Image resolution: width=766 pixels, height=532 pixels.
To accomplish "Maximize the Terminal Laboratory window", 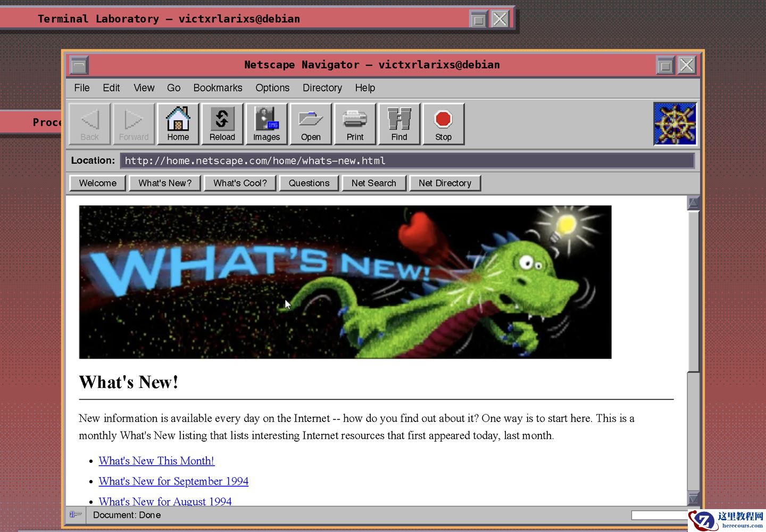I will coord(478,20).
